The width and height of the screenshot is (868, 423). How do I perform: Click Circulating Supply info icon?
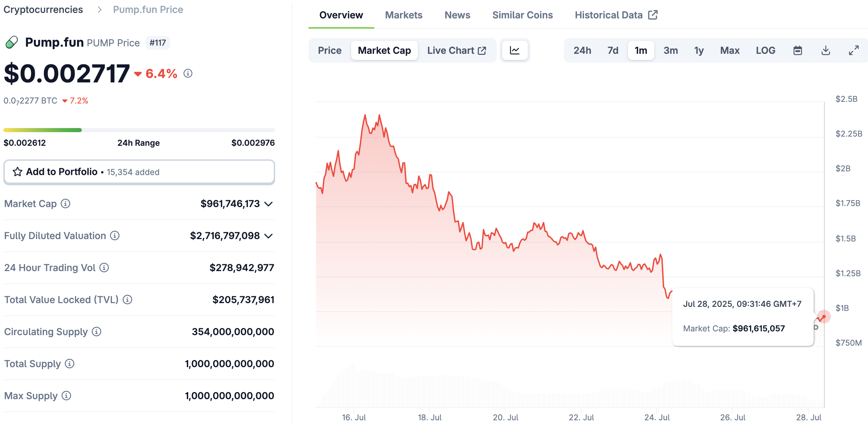[97, 332]
